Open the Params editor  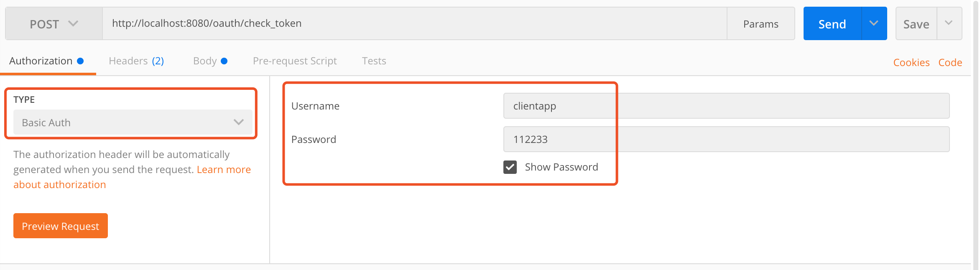(x=761, y=24)
